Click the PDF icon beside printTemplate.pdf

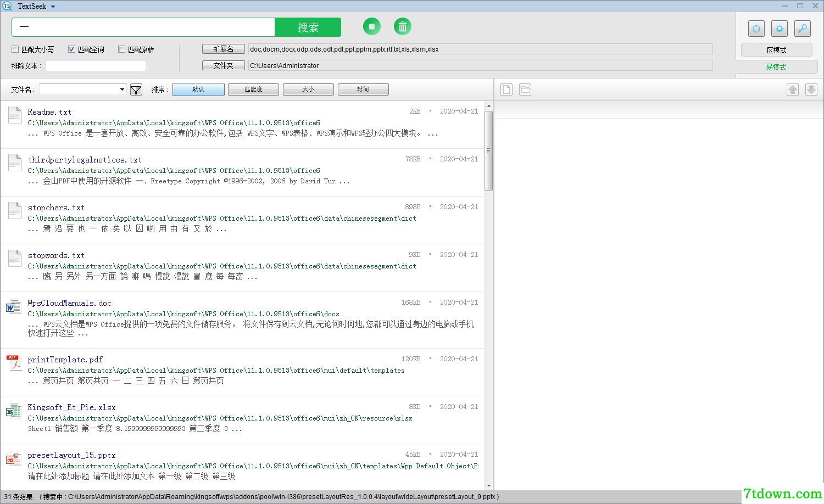(x=13, y=363)
